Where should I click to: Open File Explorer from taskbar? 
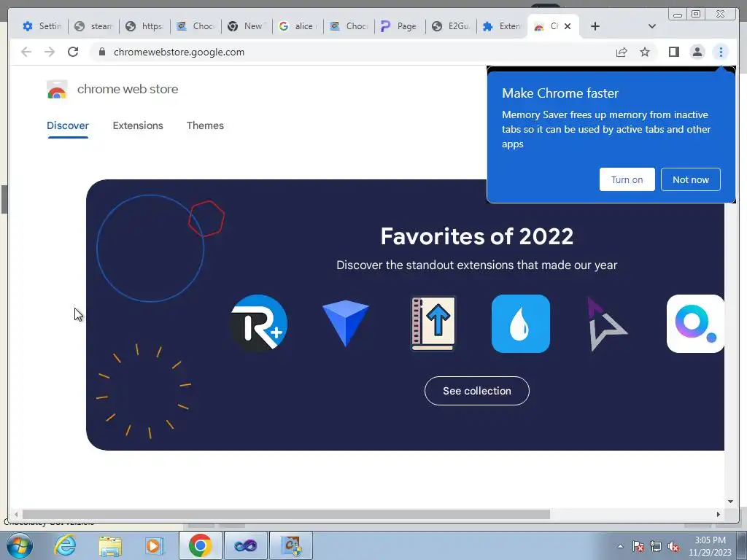109,545
